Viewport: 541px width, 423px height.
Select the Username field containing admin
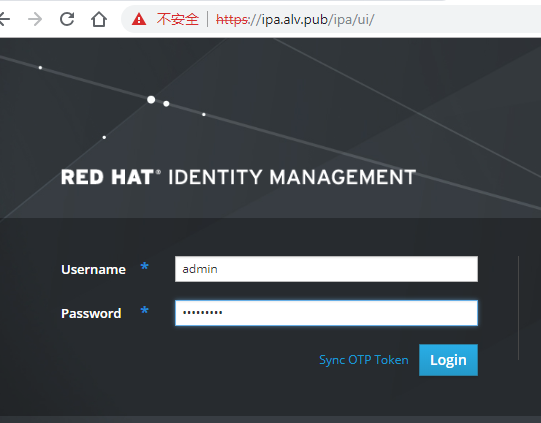(x=326, y=269)
